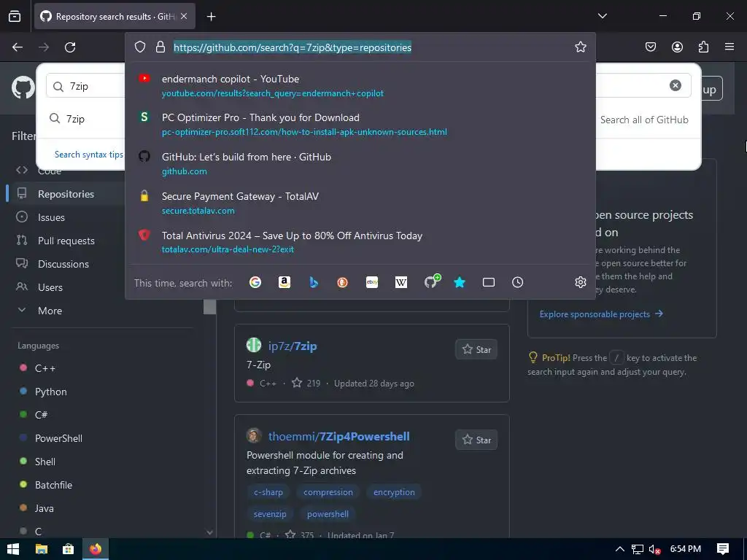The image size is (747, 560).
Task: Click the site security padlock icon
Action: pos(160,47)
